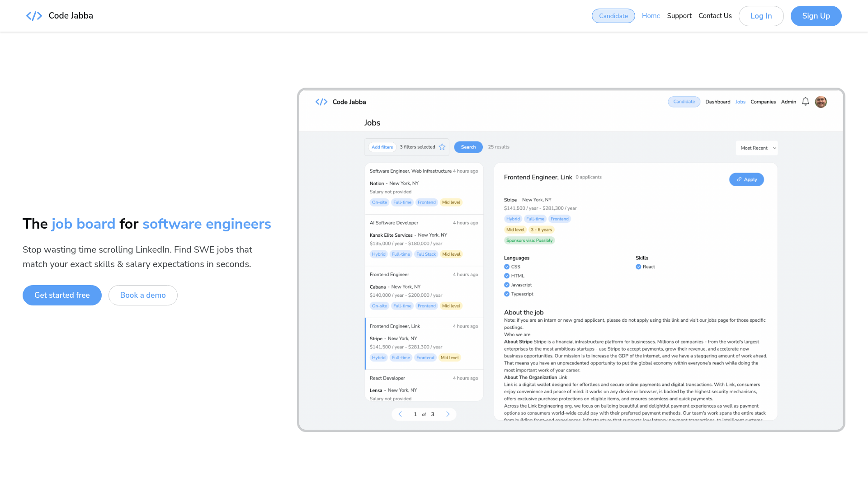Viewport: 868px width, 488px height.
Task: Go to previous page with left chevron
Action: point(400,414)
